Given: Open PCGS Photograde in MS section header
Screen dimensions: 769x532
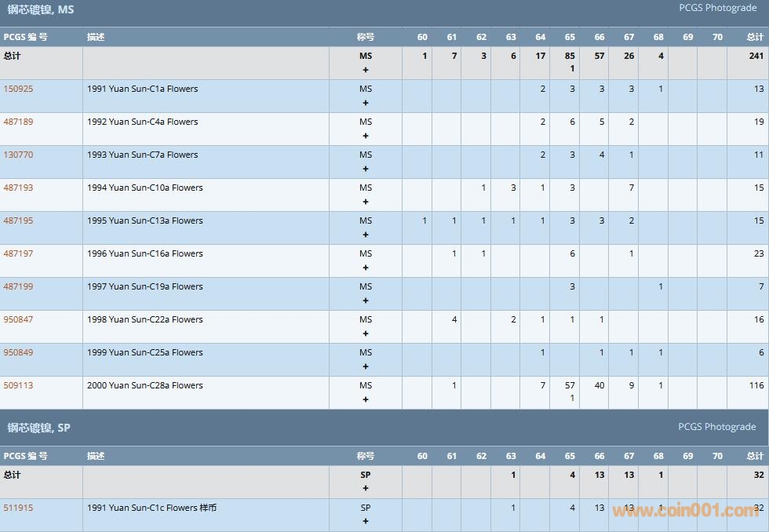Looking at the screenshot, I should tap(717, 8).
